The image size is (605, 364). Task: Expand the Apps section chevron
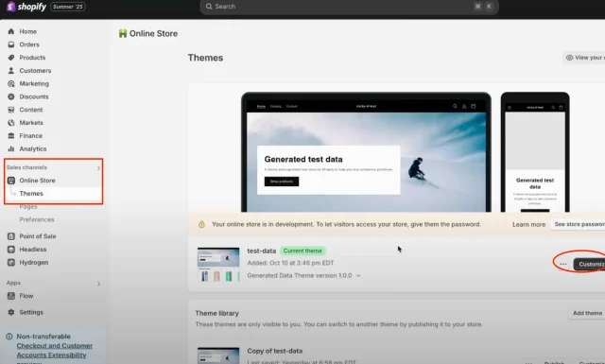[98, 284]
